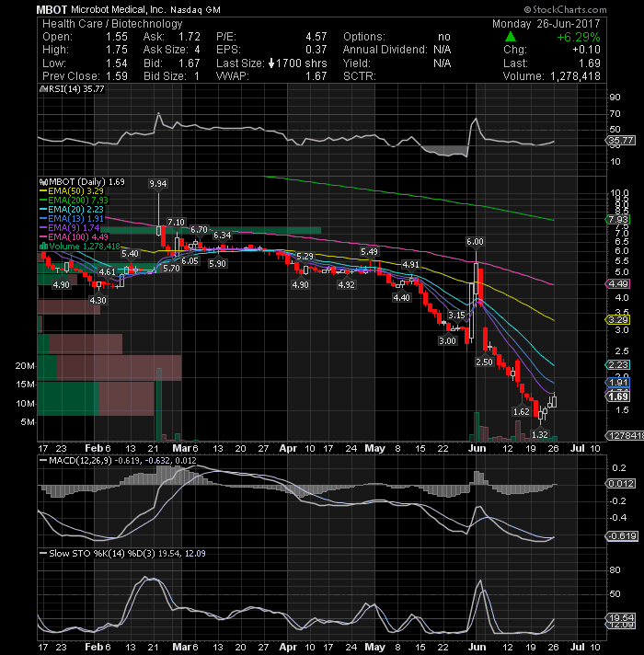Click the Options value 'no'

[444, 37]
